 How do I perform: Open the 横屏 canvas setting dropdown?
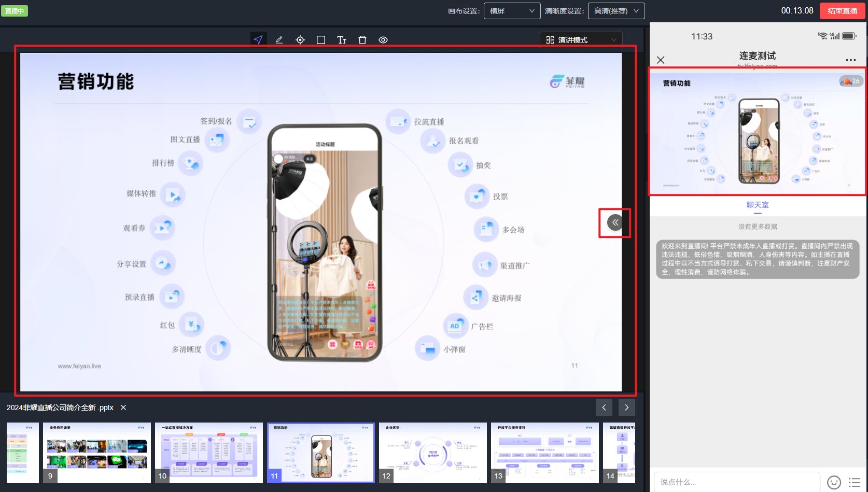512,11
